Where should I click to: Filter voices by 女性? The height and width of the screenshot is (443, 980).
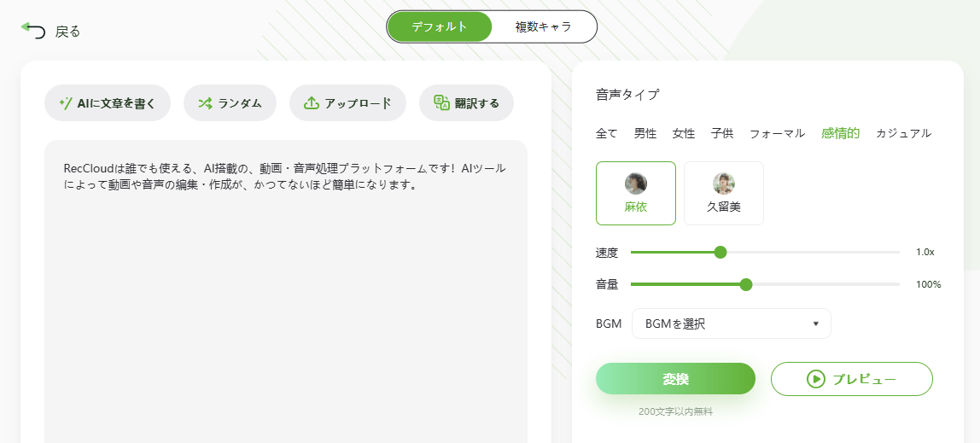(x=683, y=133)
